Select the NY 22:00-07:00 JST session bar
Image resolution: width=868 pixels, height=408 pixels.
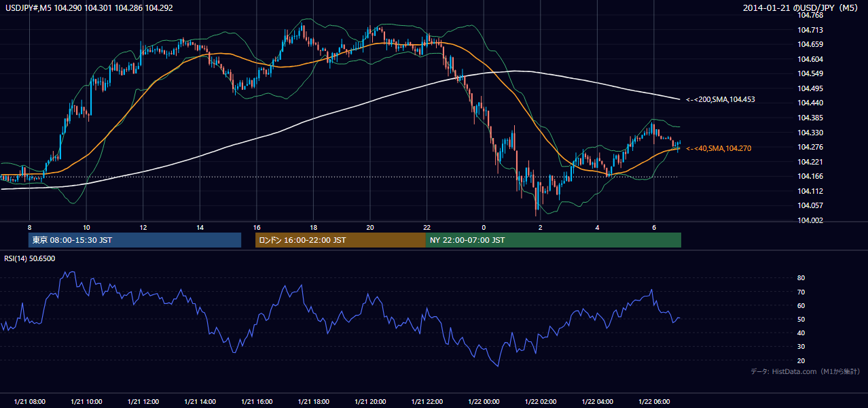554,240
